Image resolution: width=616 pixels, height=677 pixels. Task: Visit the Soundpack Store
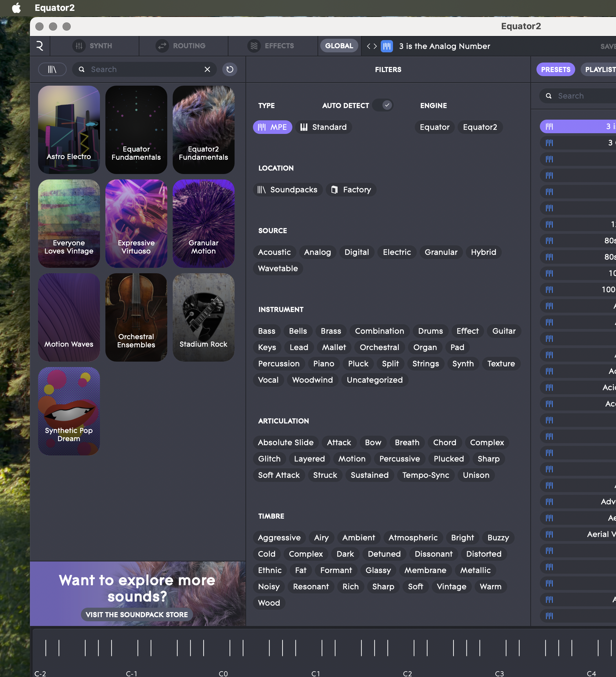pos(137,614)
